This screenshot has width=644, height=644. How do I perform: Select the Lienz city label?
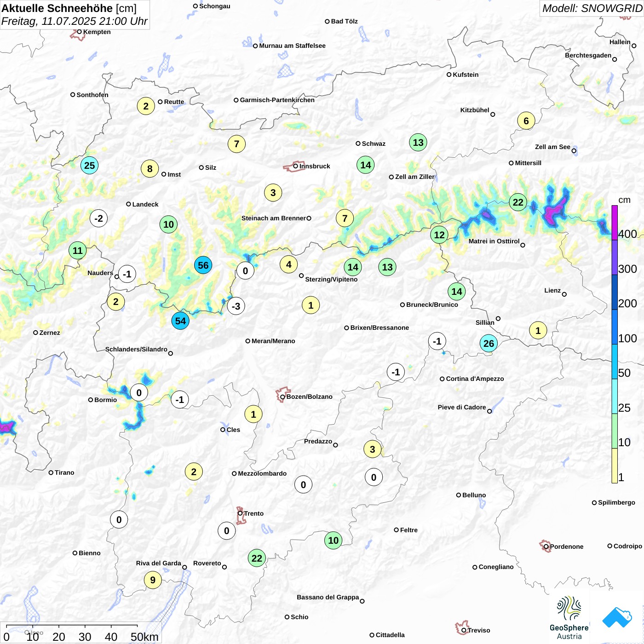click(x=552, y=290)
